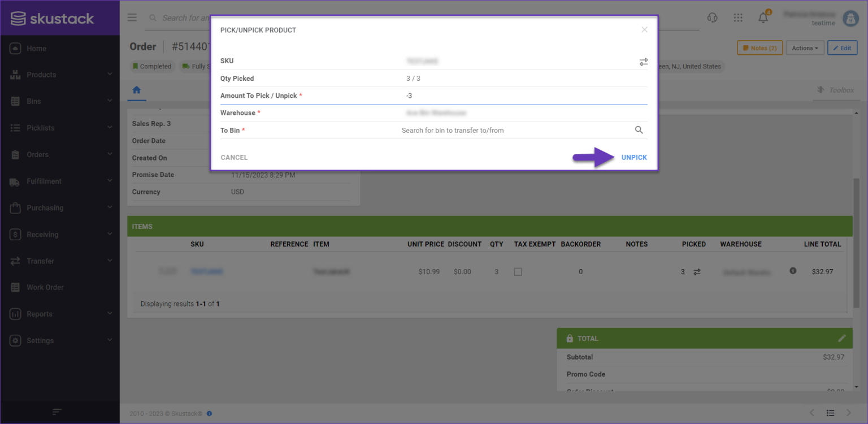Viewport: 868px width, 424px height.
Task: Select CANCEL in the Pick/Unpick dialog
Action: coord(234,157)
